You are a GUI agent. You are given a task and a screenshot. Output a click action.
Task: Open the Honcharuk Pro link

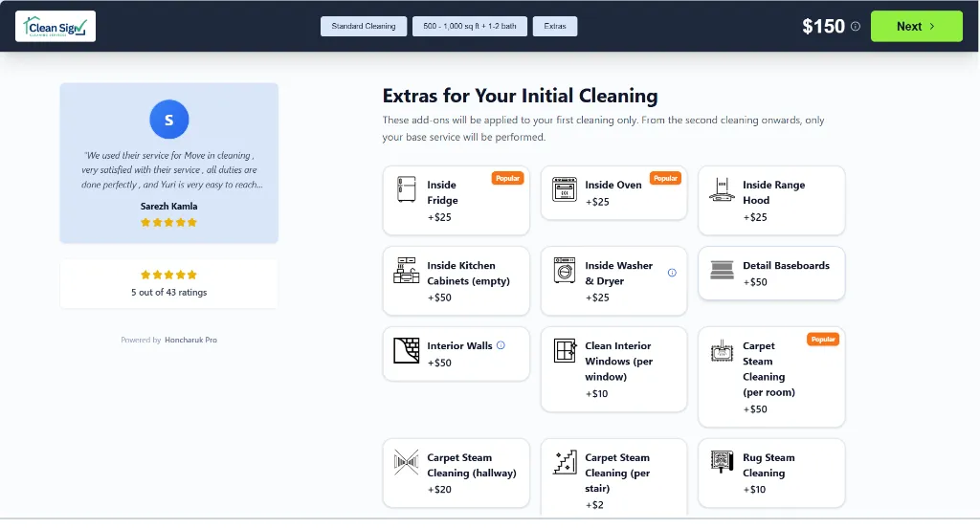pyautogui.click(x=190, y=340)
